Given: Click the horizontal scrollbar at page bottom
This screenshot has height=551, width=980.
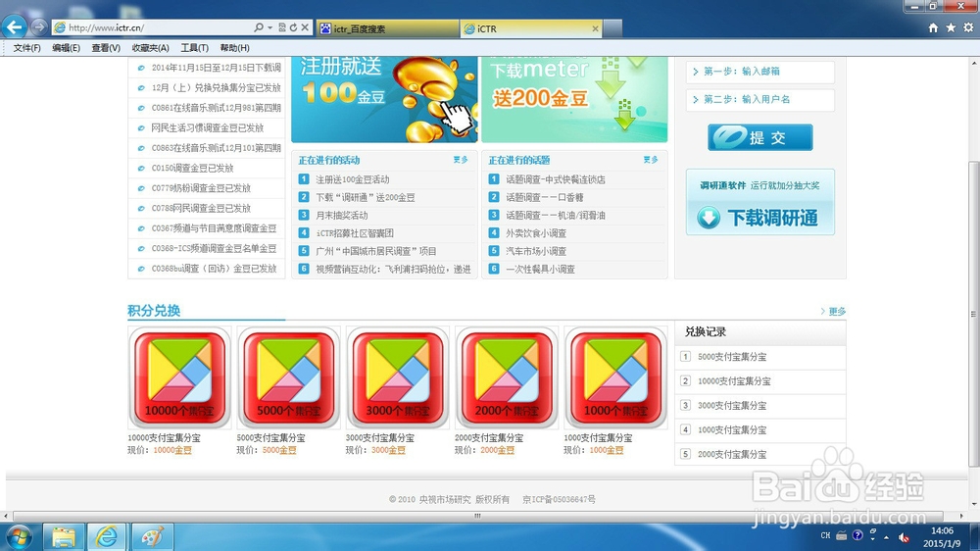Looking at the screenshot, I should click(477, 516).
